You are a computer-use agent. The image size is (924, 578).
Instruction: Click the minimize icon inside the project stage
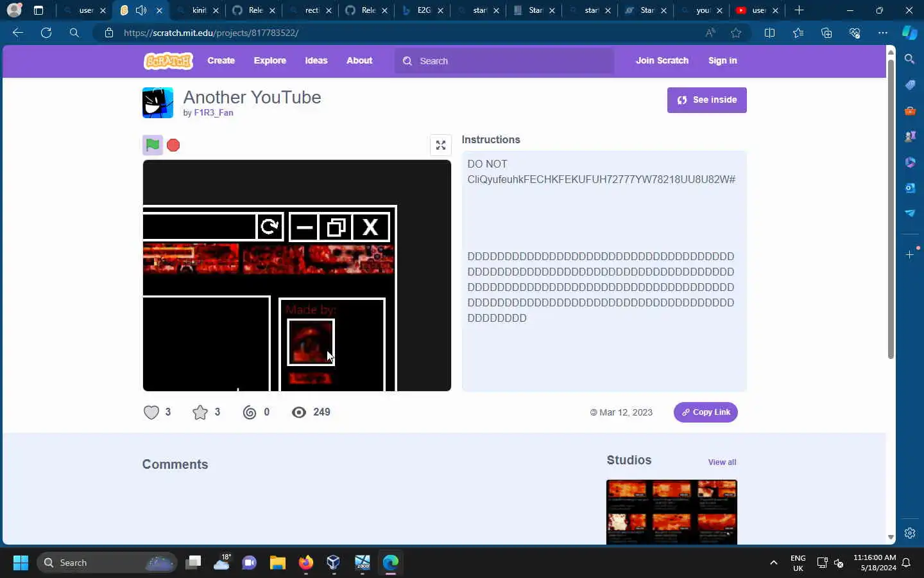[x=304, y=227]
